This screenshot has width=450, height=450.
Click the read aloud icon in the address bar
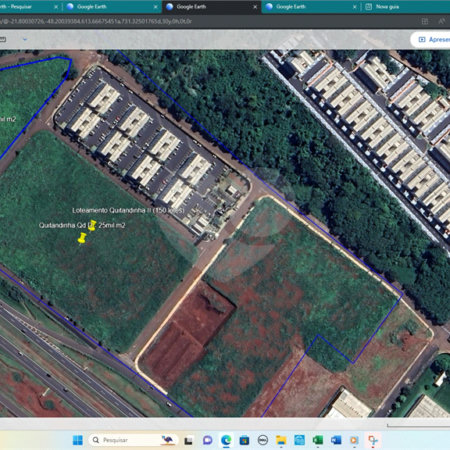click(442, 21)
